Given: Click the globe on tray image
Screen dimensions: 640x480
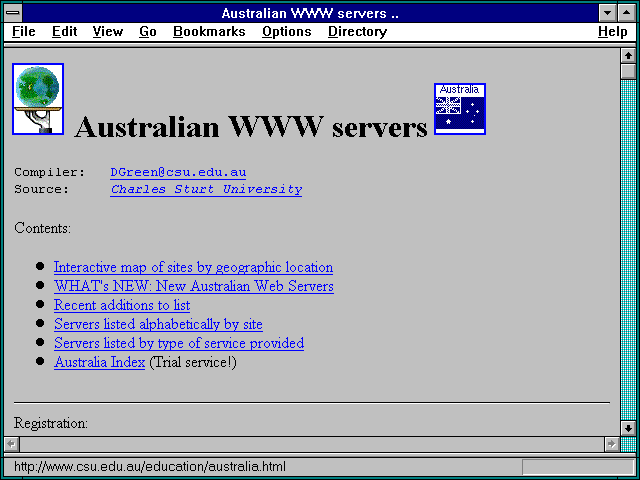Looking at the screenshot, I should click(38, 99).
